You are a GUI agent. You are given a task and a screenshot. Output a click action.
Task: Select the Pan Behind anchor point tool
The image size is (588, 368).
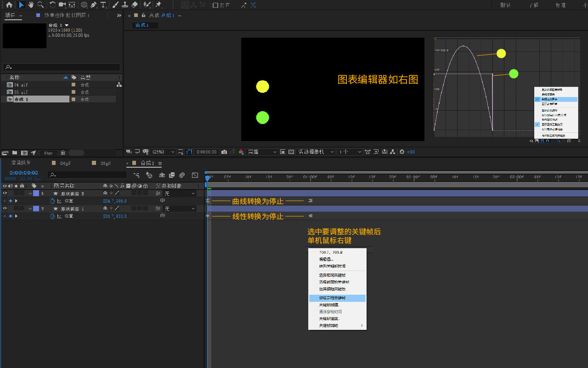click(72, 5)
